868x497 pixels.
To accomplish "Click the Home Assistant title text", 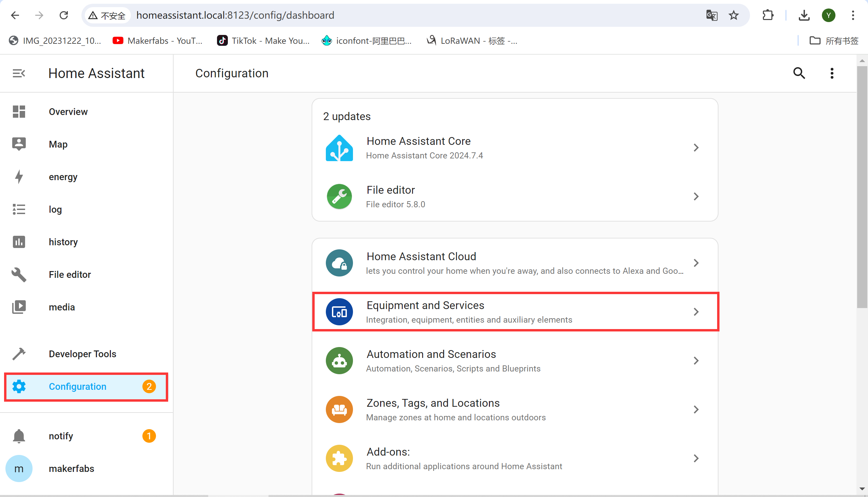I will (x=97, y=73).
